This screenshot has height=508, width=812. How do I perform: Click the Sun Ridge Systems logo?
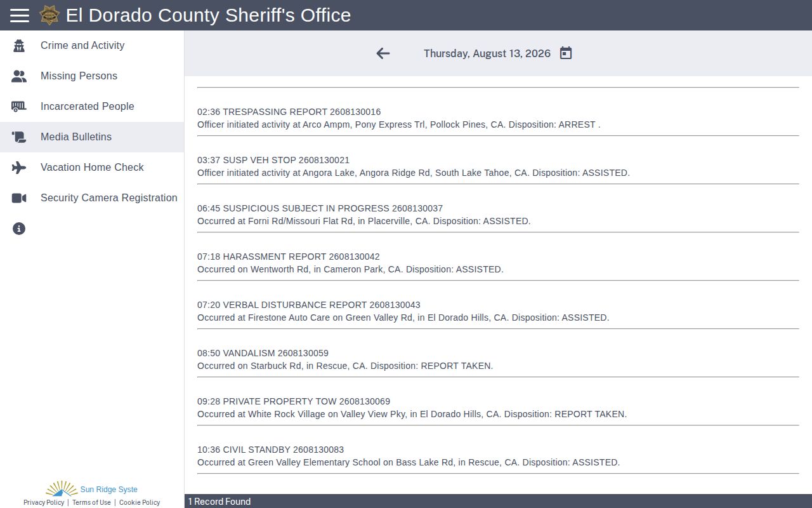[91, 488]
